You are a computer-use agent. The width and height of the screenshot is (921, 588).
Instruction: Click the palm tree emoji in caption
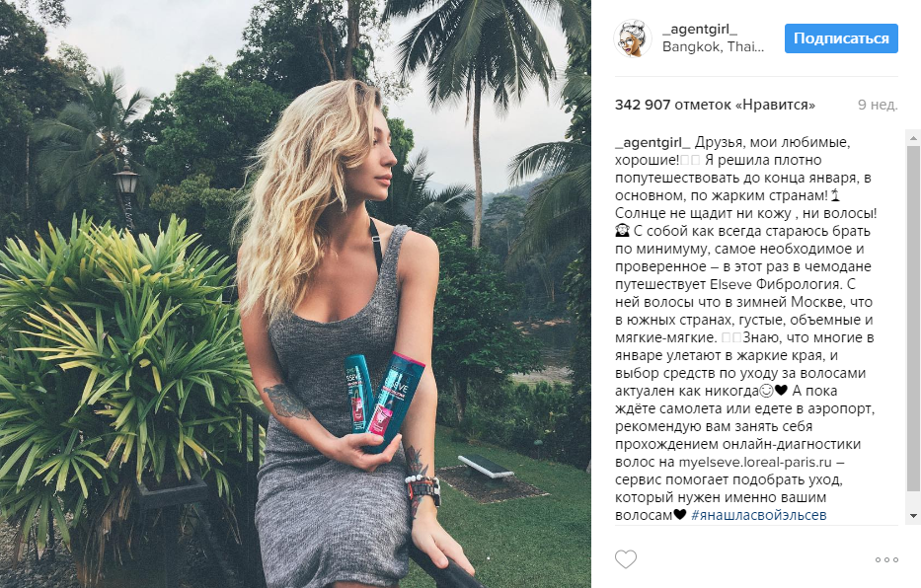coord(835,195)
